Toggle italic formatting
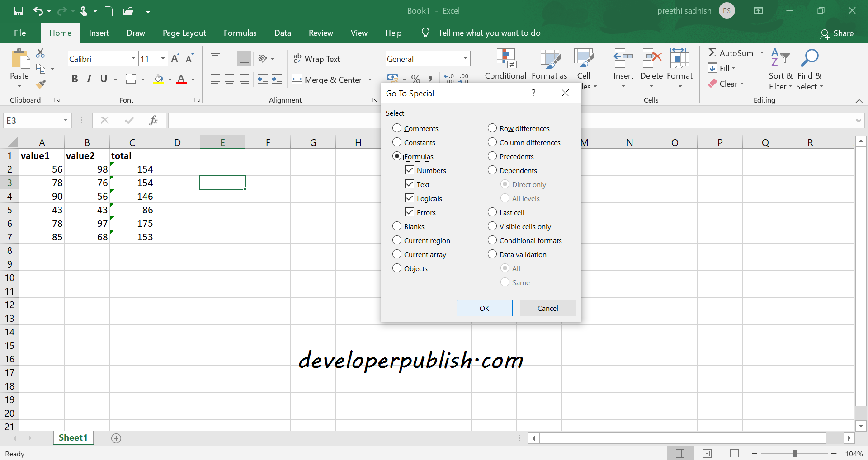Viewport: 868px width, 460px height. (89, 79)
